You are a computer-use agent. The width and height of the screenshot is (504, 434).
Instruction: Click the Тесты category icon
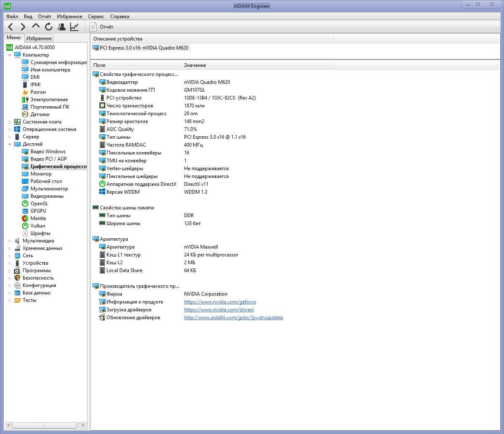pos(17,300)
